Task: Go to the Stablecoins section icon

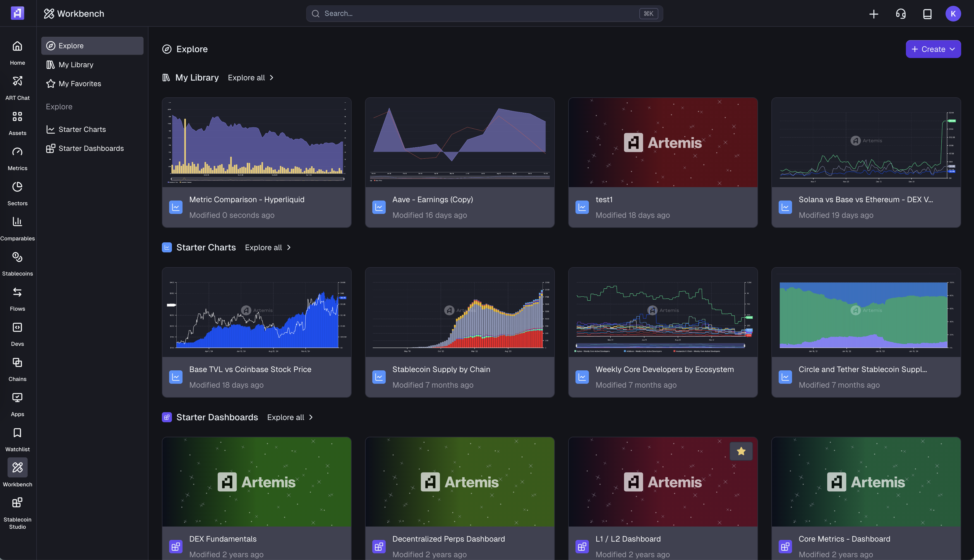Action: pyautogui.click(x=17, y=263)
